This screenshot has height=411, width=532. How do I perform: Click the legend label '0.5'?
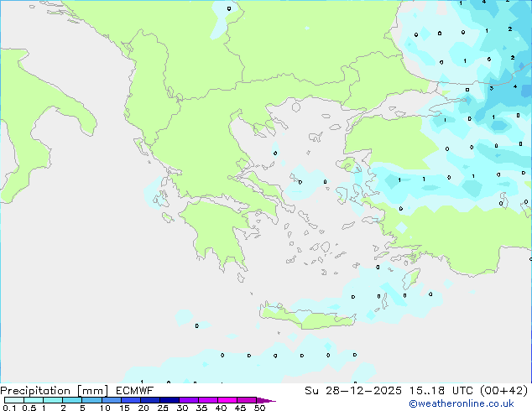[x=29, y=408]
